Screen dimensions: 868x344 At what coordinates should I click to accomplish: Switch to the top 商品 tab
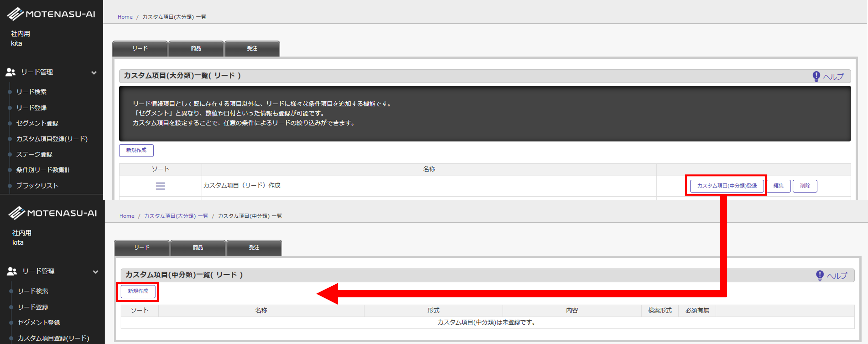196,49
